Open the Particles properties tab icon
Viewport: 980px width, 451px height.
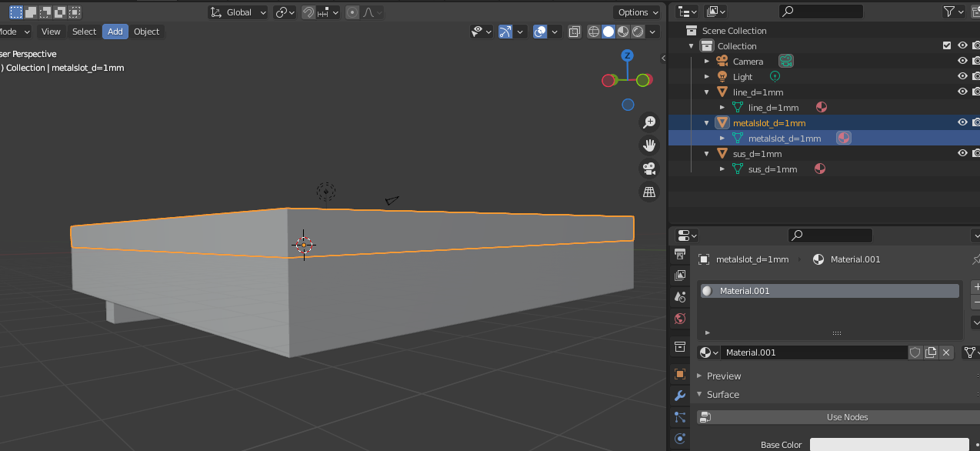point(679,417)
